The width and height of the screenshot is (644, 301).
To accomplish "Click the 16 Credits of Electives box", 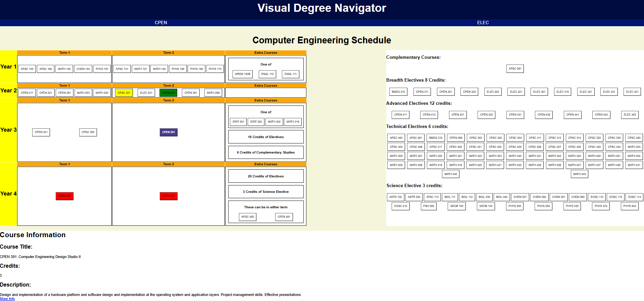I will (265, 137).
